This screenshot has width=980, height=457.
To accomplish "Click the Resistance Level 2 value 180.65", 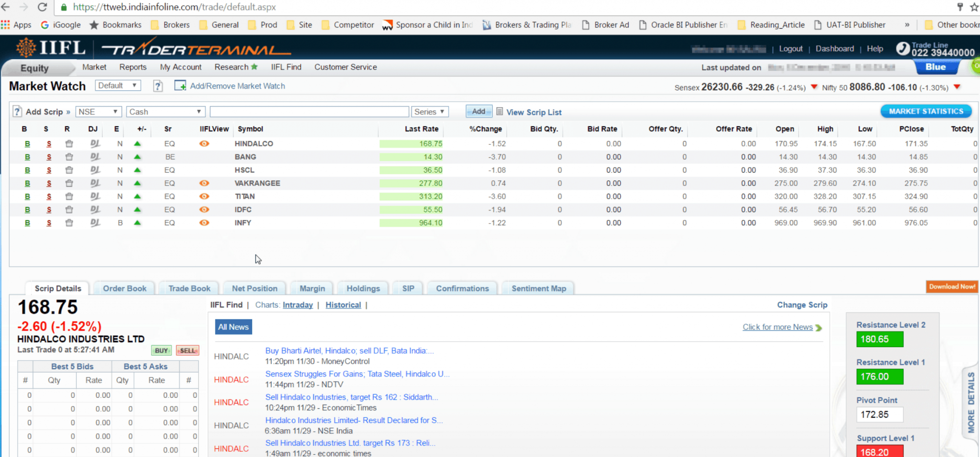I will point(880,339).
